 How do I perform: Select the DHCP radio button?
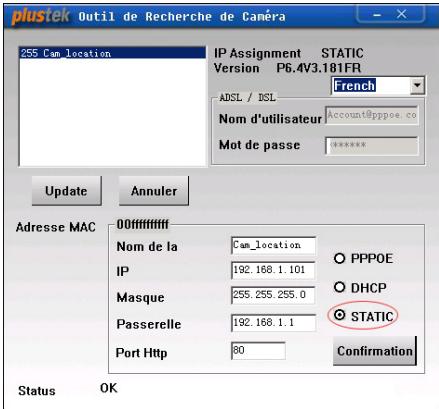[339, 287]
